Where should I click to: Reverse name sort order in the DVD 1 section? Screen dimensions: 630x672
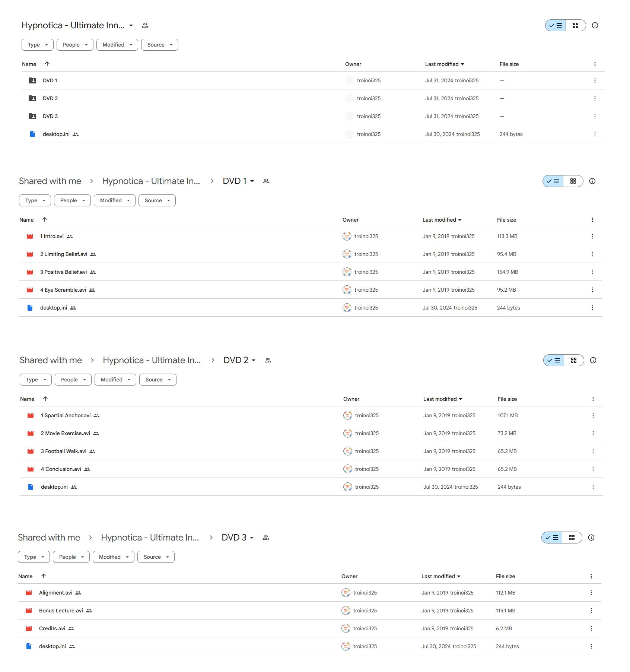point(45,219)
